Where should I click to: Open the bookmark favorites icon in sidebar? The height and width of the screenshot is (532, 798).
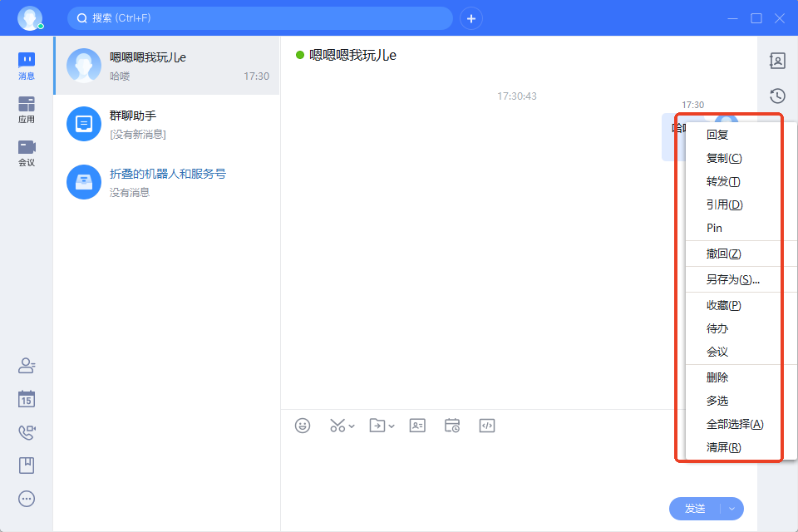click(27, 465)
